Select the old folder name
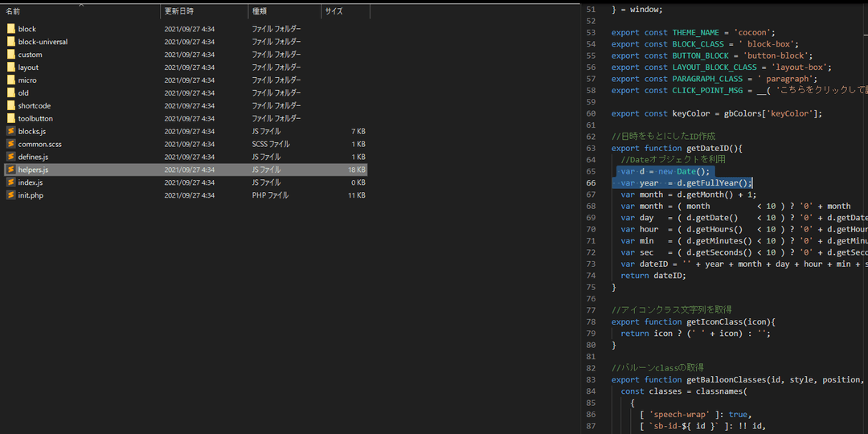This screenshot has width=868, height=434. tap(23, 92)
